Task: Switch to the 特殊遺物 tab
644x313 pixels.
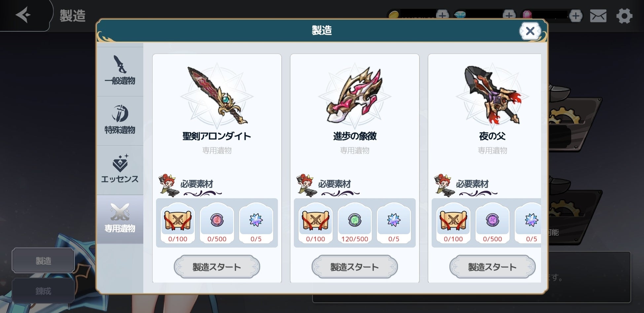Action: point(120,121)
